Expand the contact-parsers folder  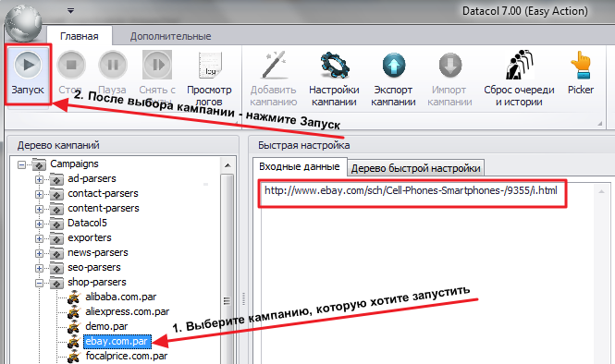click(x=39, y=194)
